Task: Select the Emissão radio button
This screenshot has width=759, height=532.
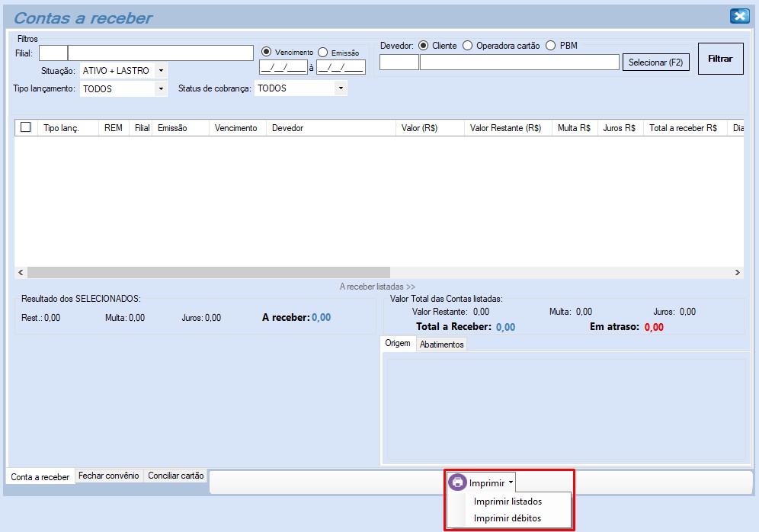Action: tap(323, 52)
